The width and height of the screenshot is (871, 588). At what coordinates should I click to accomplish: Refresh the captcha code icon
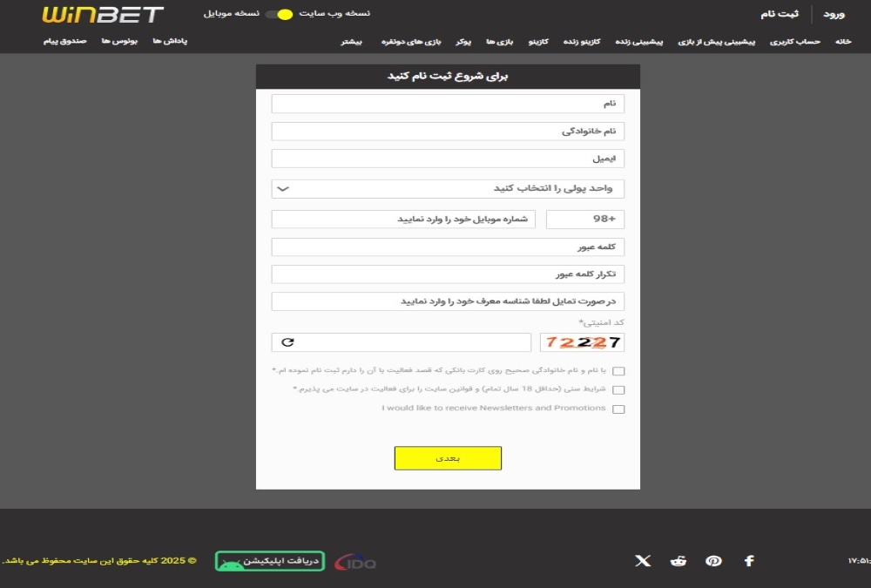click(287, 342)
